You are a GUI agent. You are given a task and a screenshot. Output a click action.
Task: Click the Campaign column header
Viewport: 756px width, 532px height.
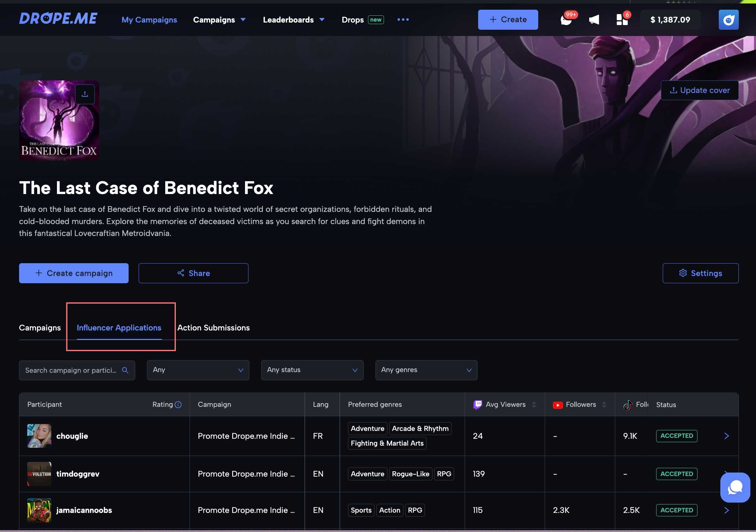214,404
